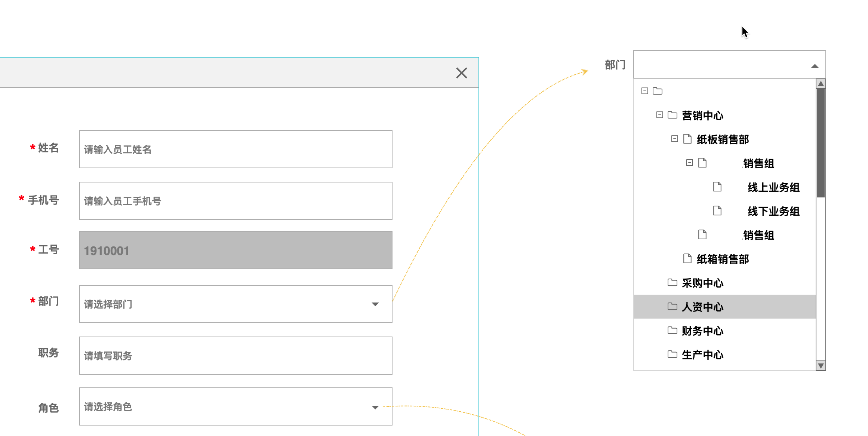Image resolution: width=868 pixels, height=436 pixels.
Task: Collapse the 部门 combo box arrow
Action: point(815,66)
